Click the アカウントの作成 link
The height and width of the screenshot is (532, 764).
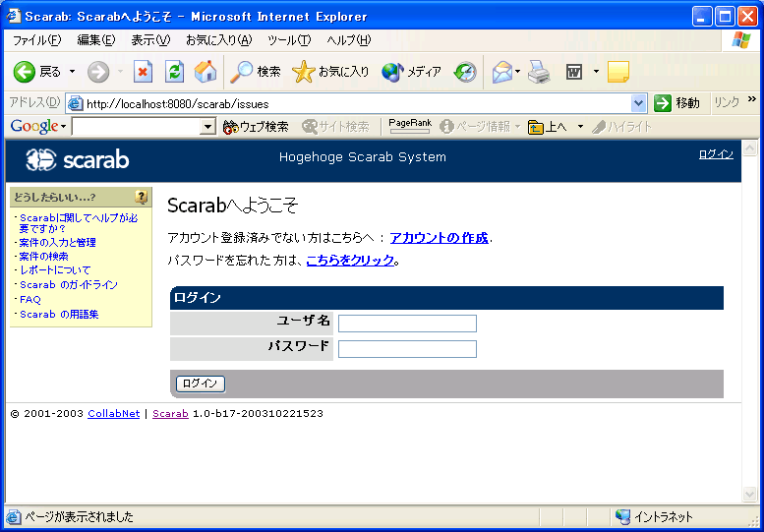[x=439, y=238]
